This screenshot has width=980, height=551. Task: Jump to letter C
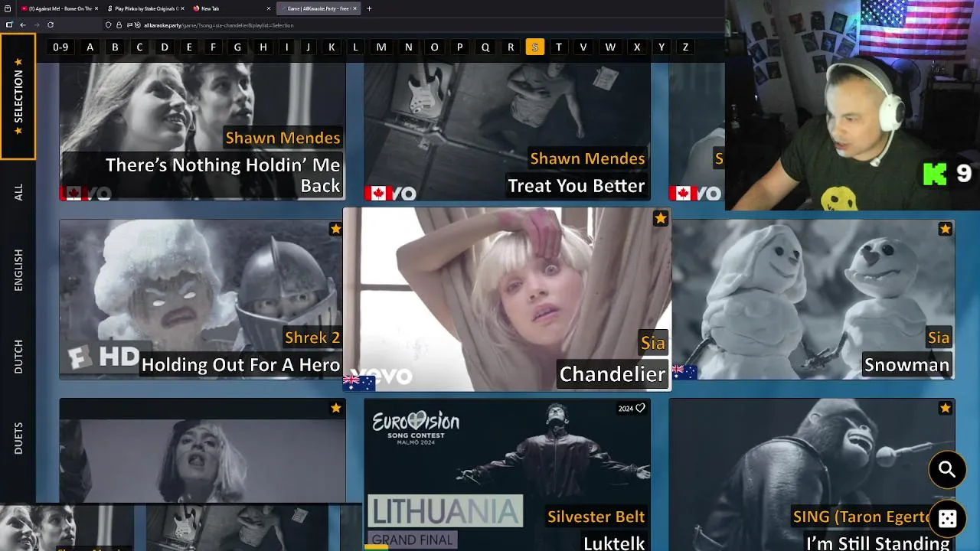coord(139,47)
